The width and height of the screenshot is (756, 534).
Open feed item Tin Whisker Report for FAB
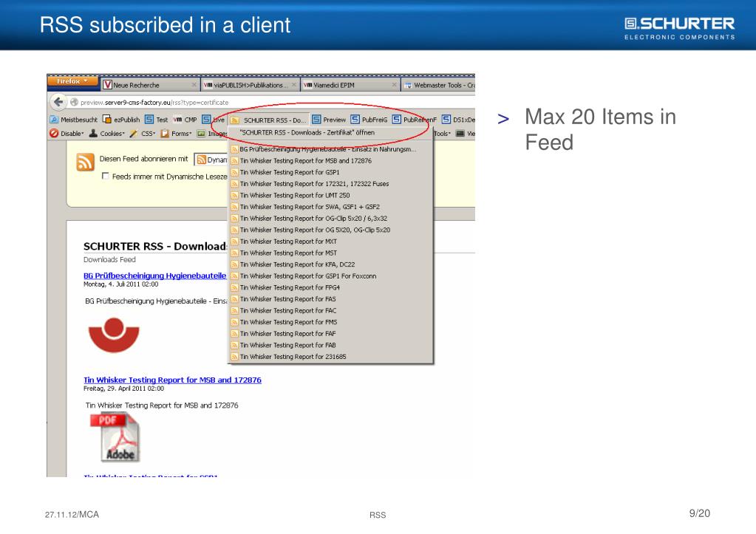pos(331,346)
